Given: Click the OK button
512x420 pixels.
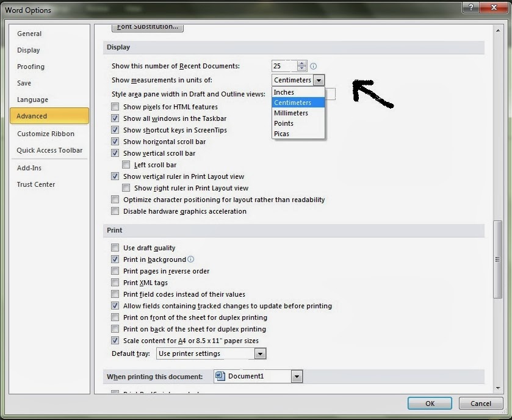Looking at the screenshot, I should pos(430,404).
